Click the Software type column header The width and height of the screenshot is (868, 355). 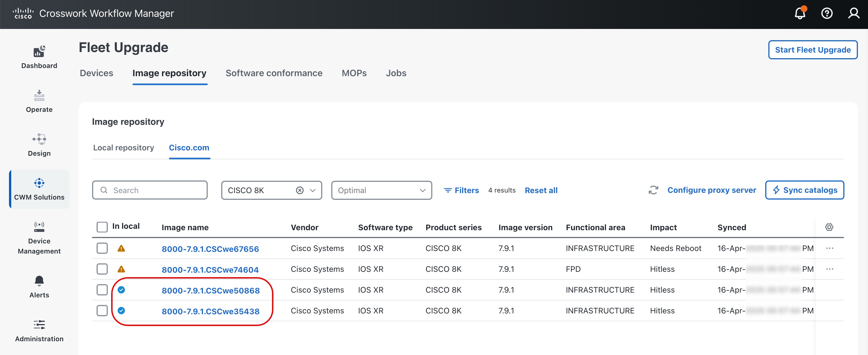click(x=385, y=227)
